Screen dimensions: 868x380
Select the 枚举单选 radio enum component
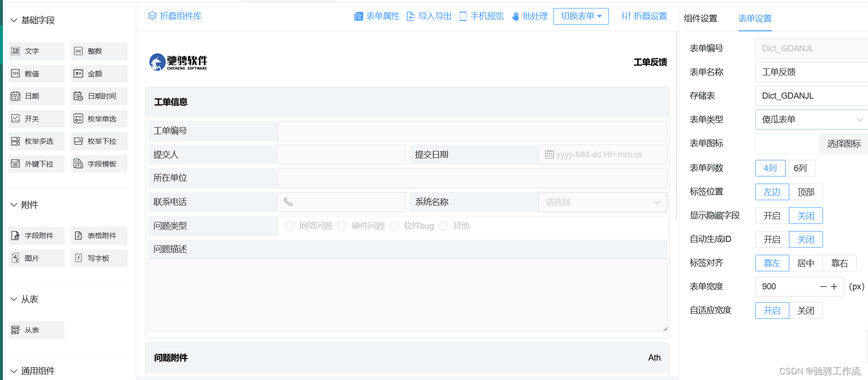[99, 119]
